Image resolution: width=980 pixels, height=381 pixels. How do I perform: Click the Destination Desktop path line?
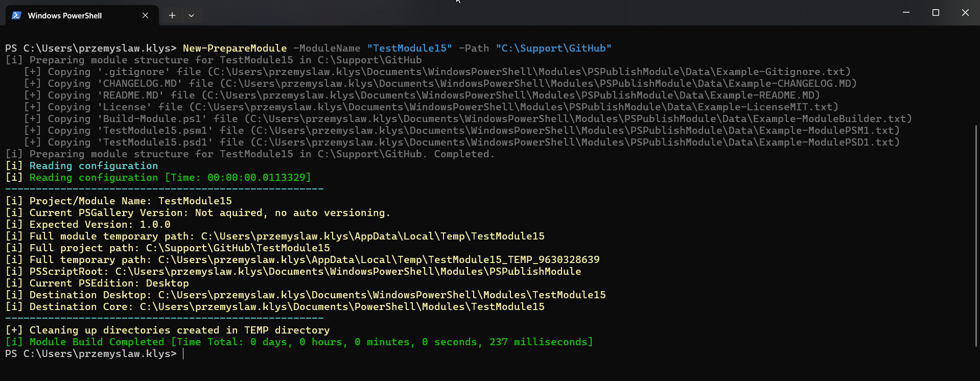pyautogui.click(x=306, y=295)
